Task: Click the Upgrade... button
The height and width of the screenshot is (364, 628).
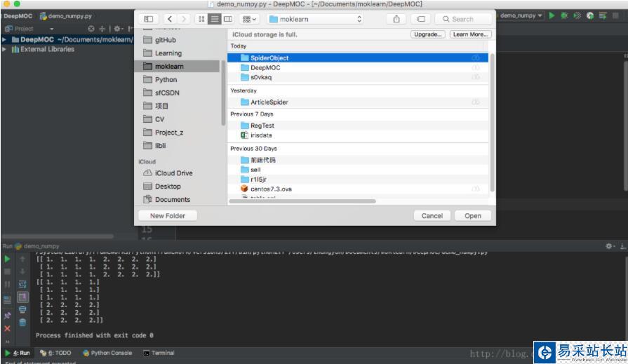Action: tap(428, 34)
